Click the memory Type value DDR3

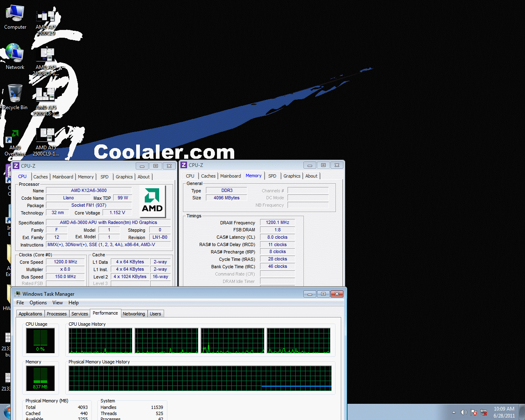tap(226, 191)
